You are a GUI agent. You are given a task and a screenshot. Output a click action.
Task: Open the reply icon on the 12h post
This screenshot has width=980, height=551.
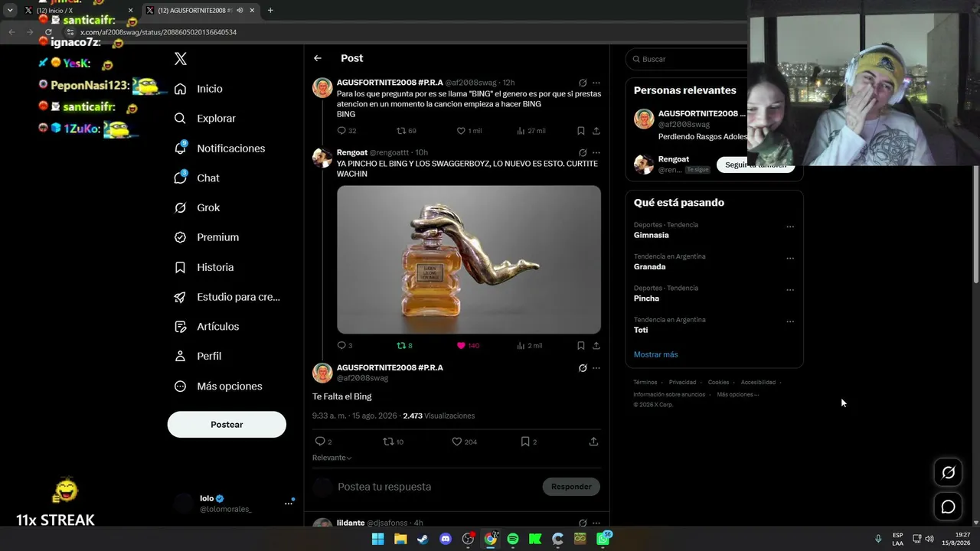(x=341, y=131)
